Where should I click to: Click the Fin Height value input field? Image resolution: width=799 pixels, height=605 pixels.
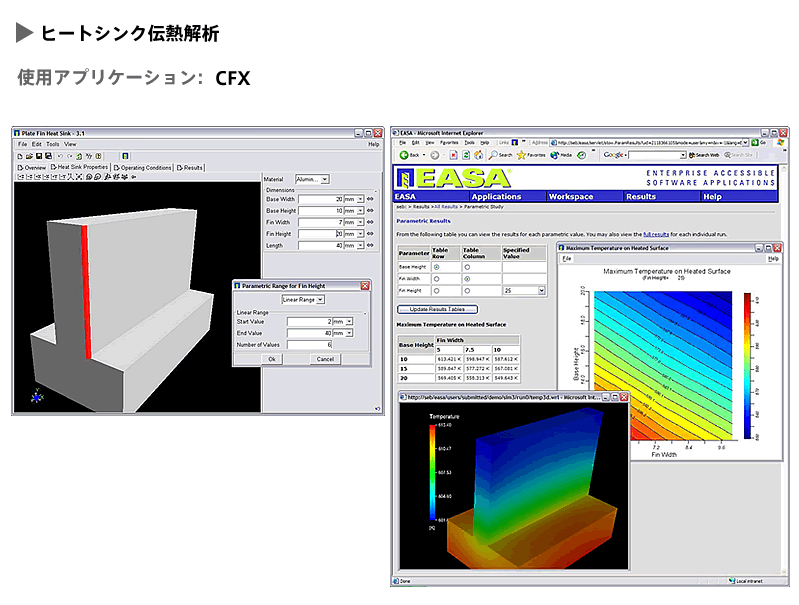(x=321, y=233)
